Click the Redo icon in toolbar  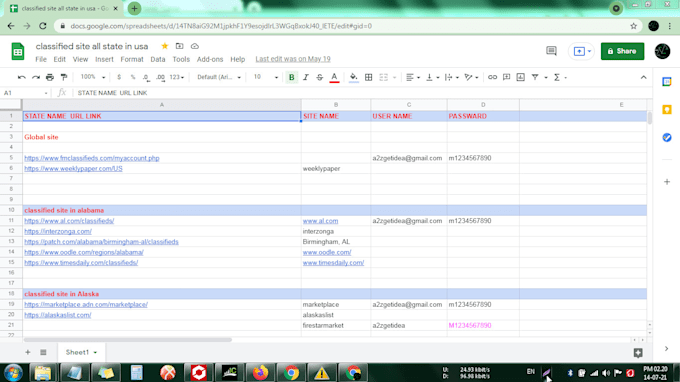click(36, 77)
